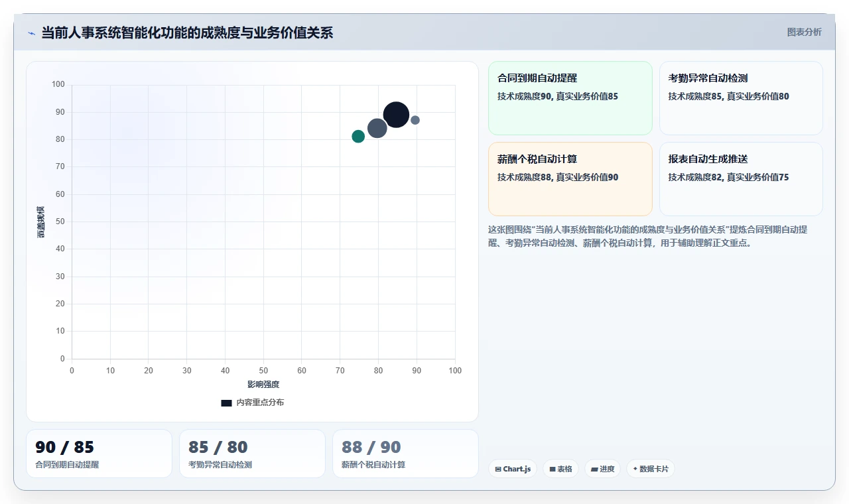Open the 薪酬个税自动计算 orange card
849x504 pixels.
coord(570,179)
